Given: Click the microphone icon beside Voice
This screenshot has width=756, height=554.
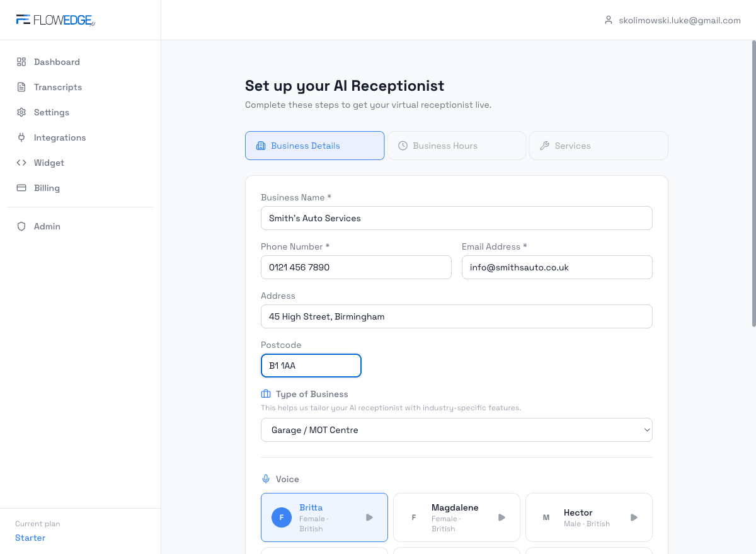Looking at the screenshot, I should click(265, 478).
